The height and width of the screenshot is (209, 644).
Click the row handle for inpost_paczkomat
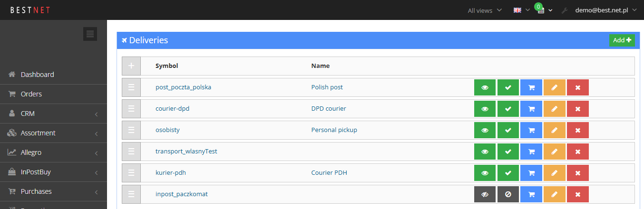(131, 194)
